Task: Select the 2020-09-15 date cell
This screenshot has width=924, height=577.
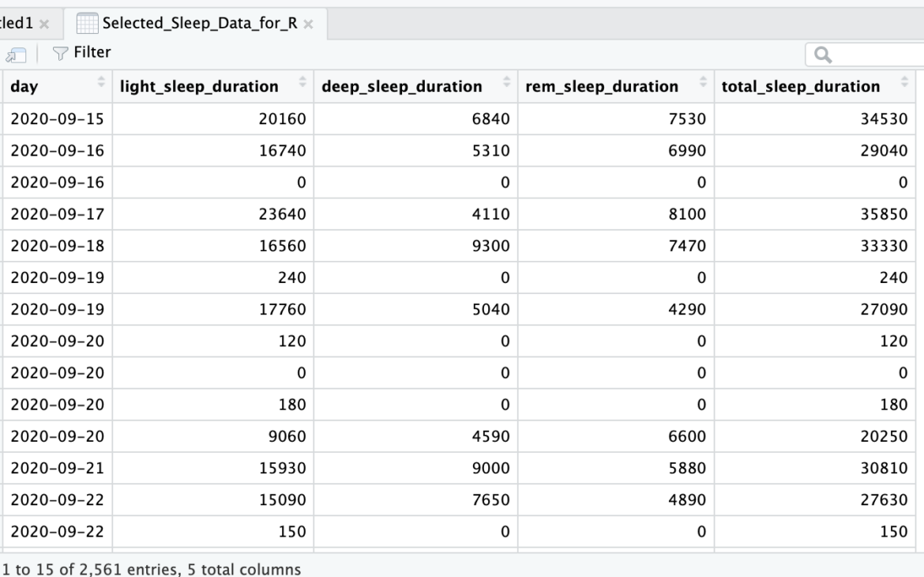Action: click(57, 119)
